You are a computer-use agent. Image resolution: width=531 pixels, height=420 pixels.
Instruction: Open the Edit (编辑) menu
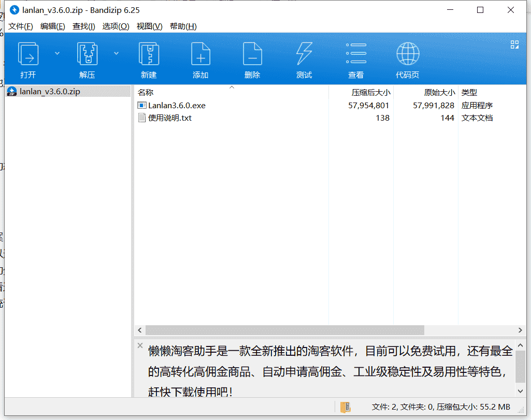[x=52, y=26]
